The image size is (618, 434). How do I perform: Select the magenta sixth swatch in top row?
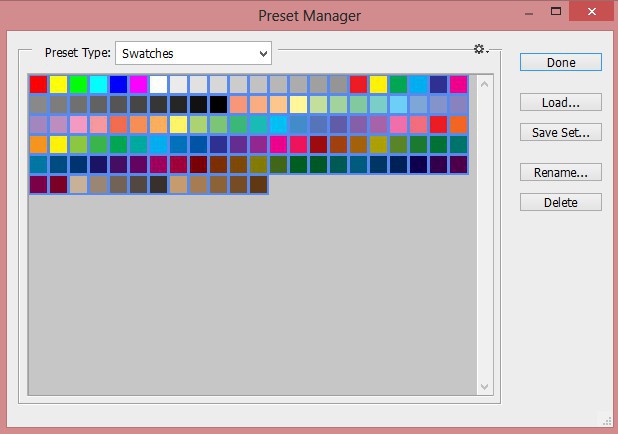coord(138,84)
